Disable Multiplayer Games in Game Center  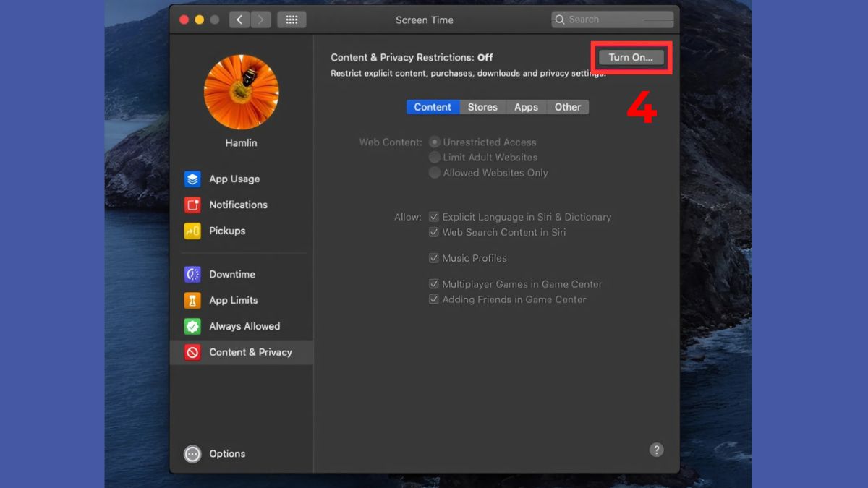434,283
